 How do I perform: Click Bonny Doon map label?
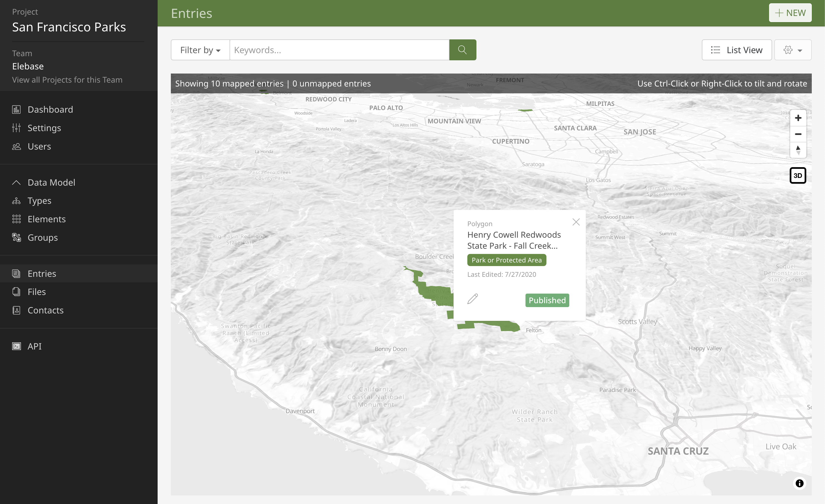(x=391, y=349)
